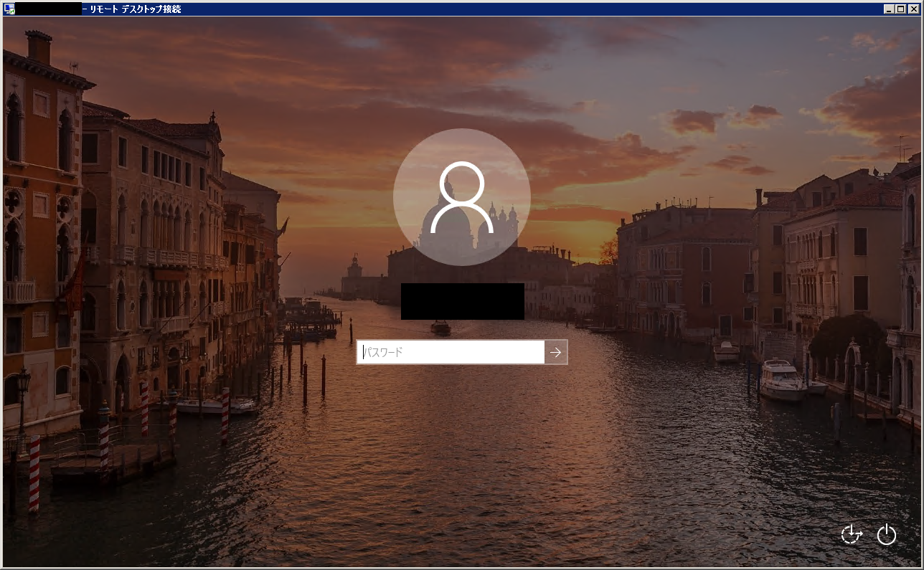Open the power options icon
924x570 pixels.
pos(887,534)
